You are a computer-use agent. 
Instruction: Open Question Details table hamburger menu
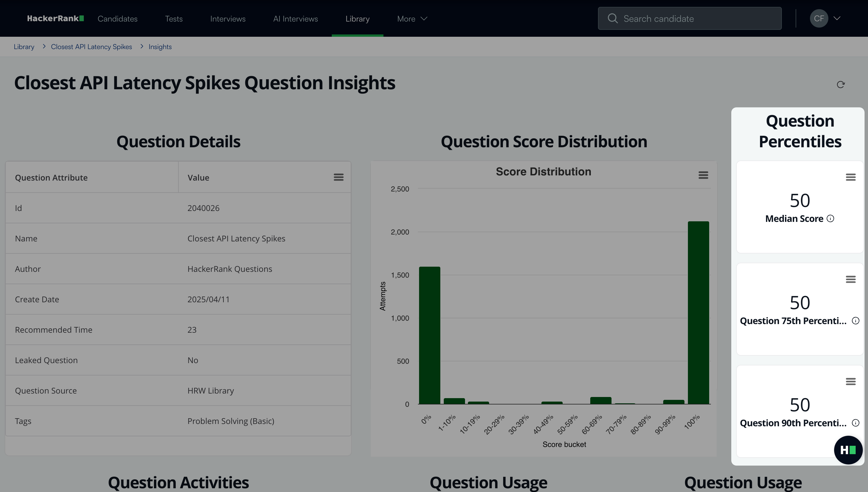click(x=338, y=177)
